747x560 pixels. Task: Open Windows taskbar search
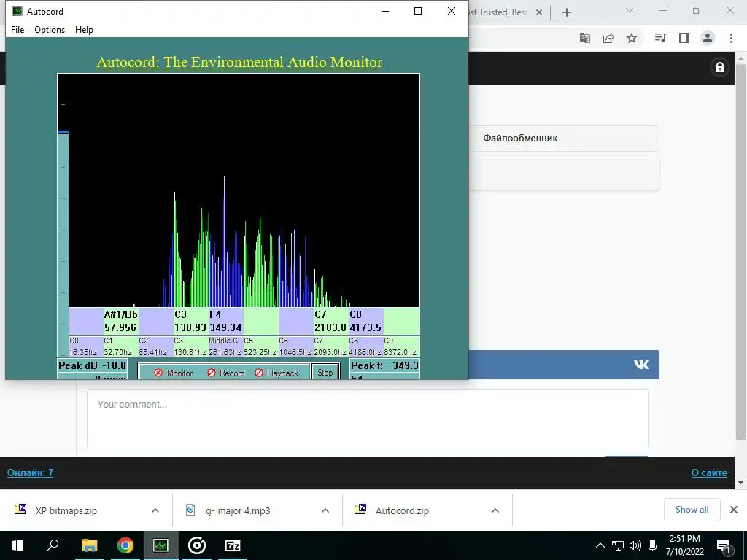[x=53, y=545]
